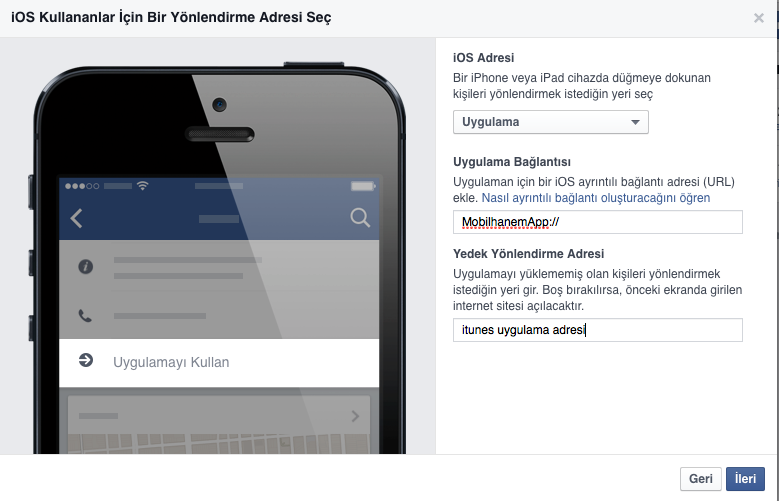
Task: Click the map thumbnail in phone preview
Action: point(219,443)
